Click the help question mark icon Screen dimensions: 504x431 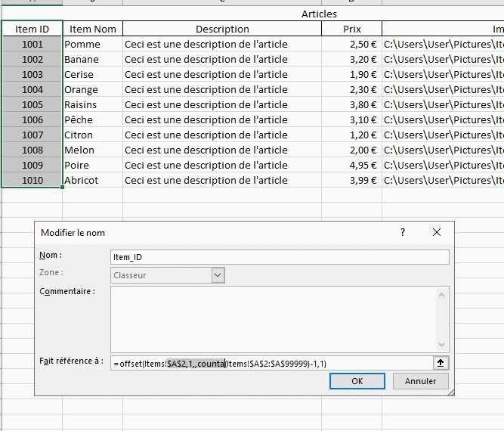(402, 233)
